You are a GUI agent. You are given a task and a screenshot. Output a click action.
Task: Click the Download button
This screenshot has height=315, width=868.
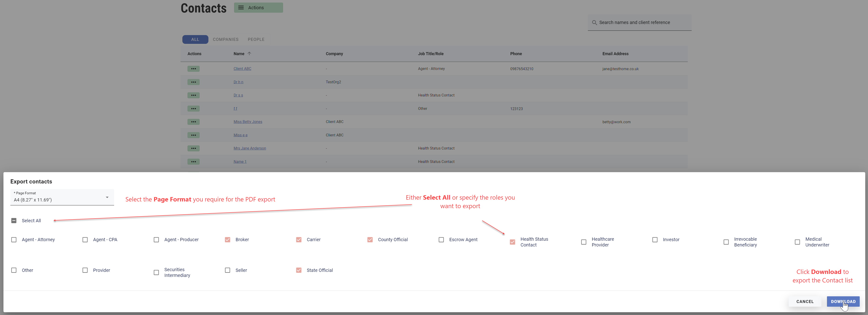point(843,302)
